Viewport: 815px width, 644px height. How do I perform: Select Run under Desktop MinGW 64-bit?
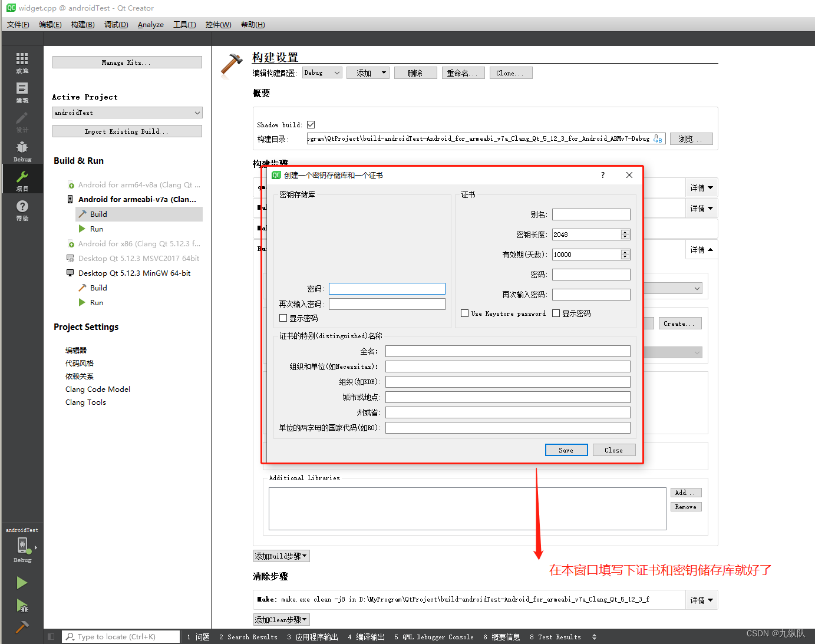click(x=96, y=302)
